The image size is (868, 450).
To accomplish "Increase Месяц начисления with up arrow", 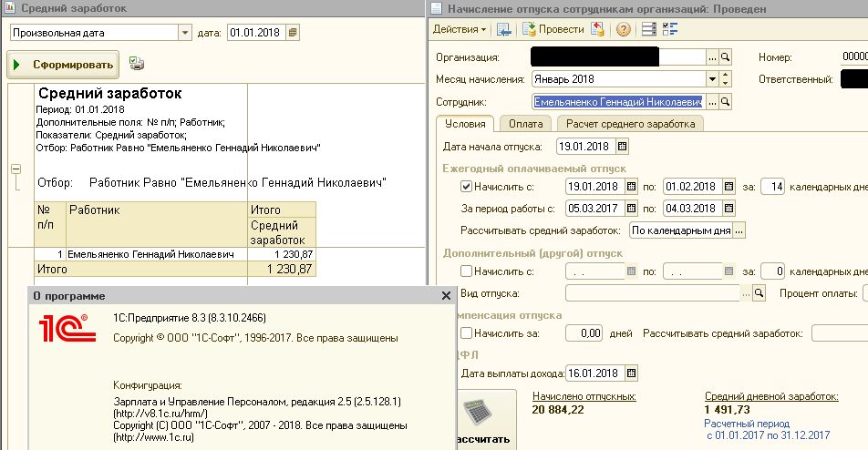I will pyautogui.click(x=726, y=76).
